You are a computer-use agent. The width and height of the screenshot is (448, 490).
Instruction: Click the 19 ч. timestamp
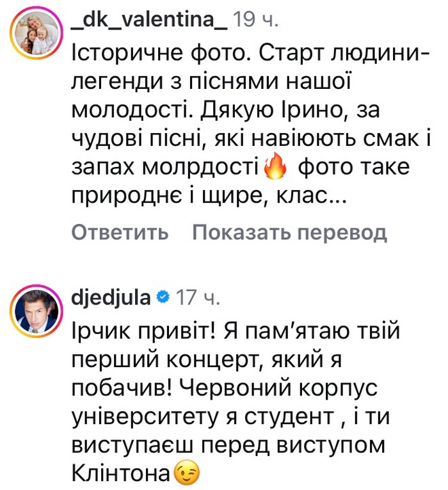pyautogui.click(x=256, y=20)
